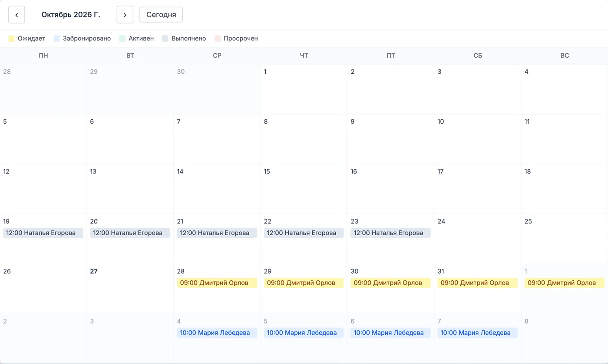The height and width of the screenshot is (364, 608).
Task: Open Наталья Егорова event on the 22nd
Action: pos(304,233)
